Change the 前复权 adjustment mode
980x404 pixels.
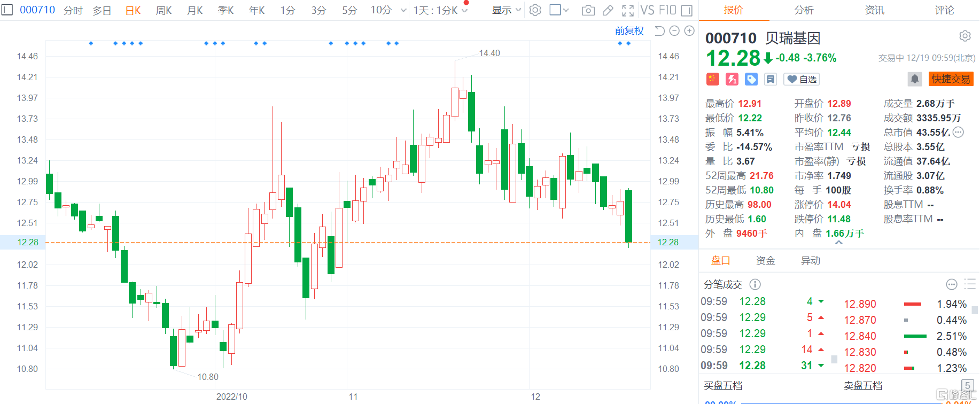pos(629,31)
